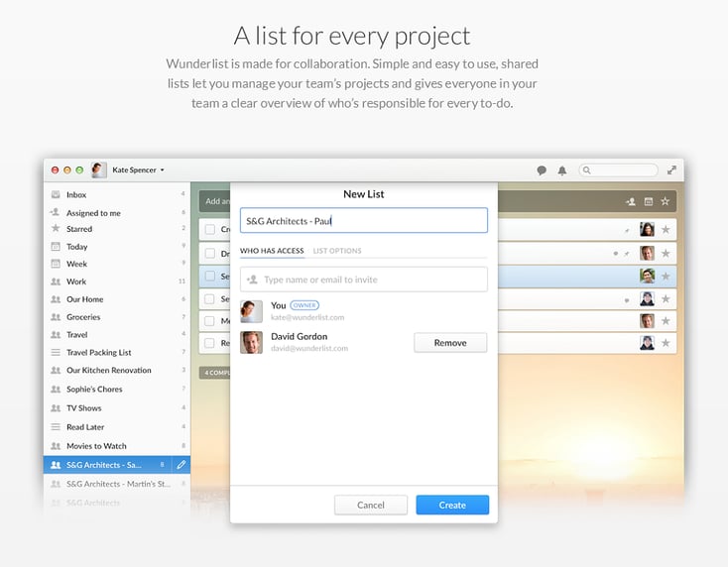The height and width of the screenshot is (567, 728).
Task: Click the invite name or email field
Action: (x=364, y=280)
